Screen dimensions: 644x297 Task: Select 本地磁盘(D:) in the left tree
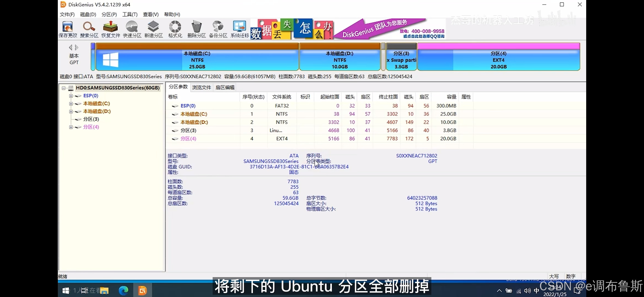click(x=97, y=111)
